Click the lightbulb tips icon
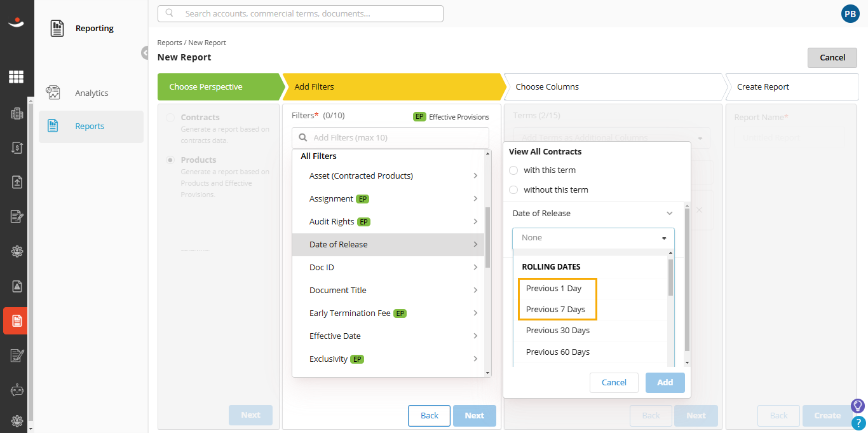The height and width of the screenshot is (433, 868). [x=857, y=405]
